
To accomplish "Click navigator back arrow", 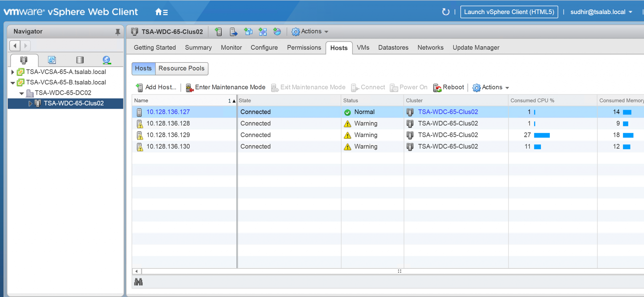I will 15,46.
